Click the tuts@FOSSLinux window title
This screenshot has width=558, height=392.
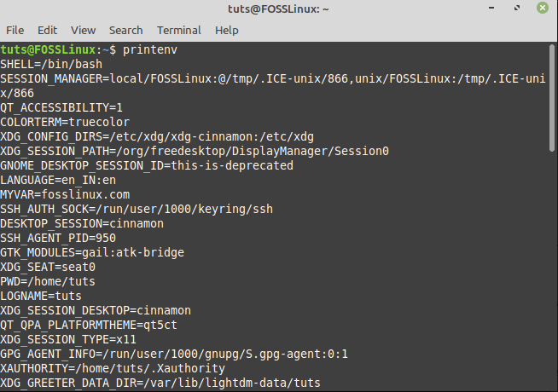tap(278, 9)
